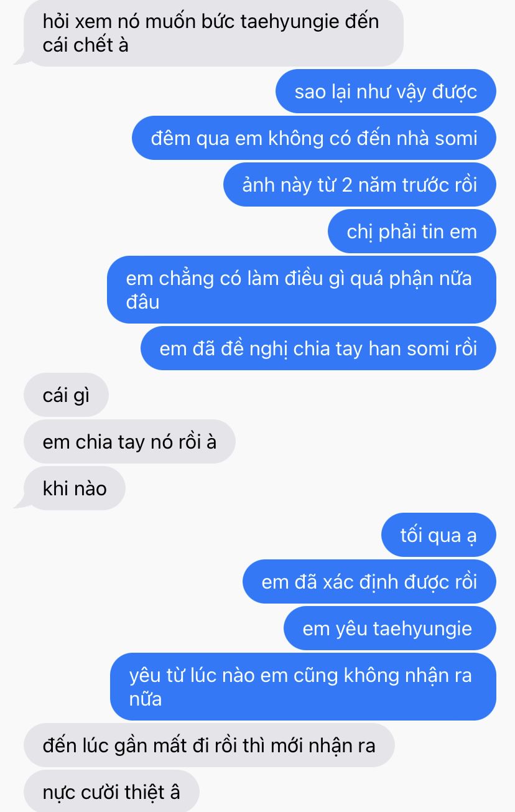
Task: Select 'em chẳng có làm điều gì quá phận nữa đâu'
Action: click(301, 290)
